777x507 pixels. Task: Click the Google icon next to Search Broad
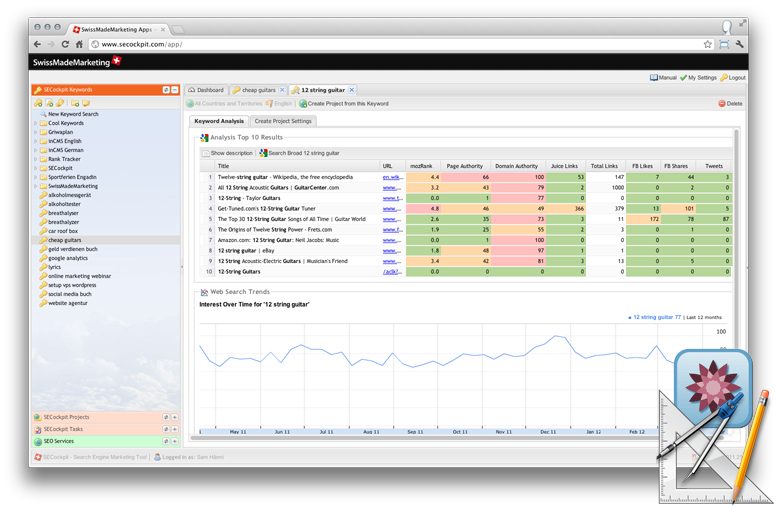[x=263, y=153]
